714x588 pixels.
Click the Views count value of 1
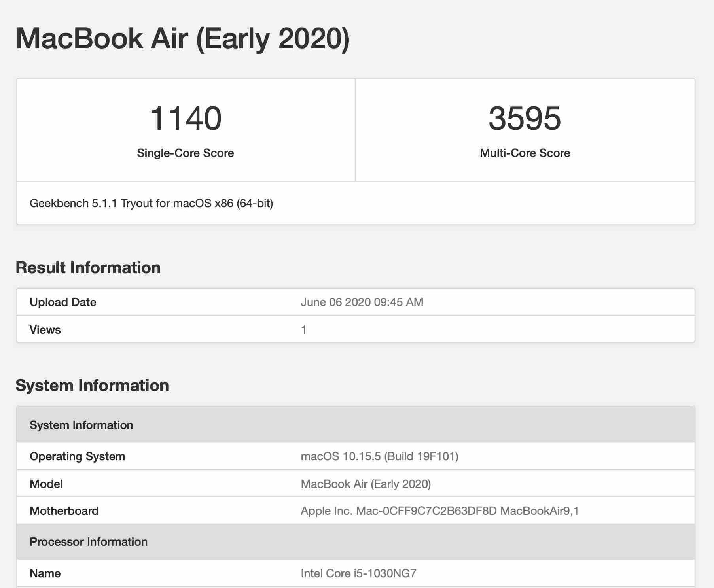pyautogui.click(x=303, y=330)
